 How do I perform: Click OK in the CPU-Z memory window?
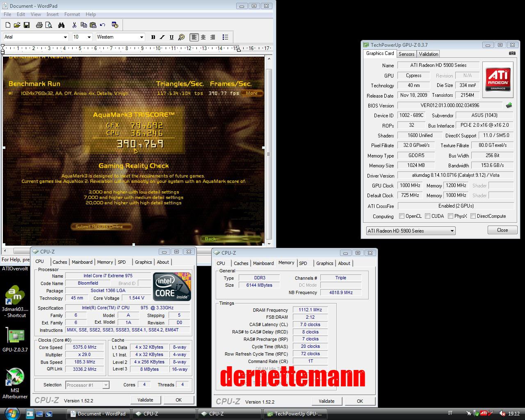coord(360,401)
